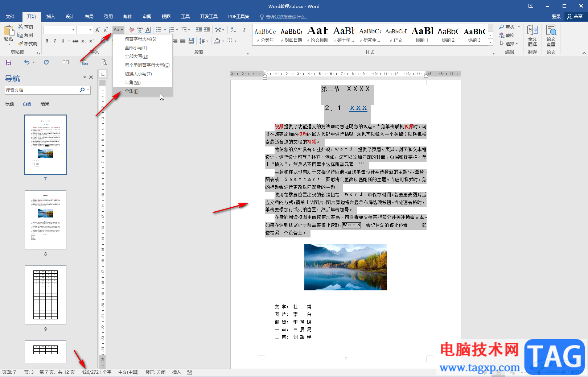The image size is (588, 377).
Task: Open print preview magnifier icon
Action: coord(104,62)
